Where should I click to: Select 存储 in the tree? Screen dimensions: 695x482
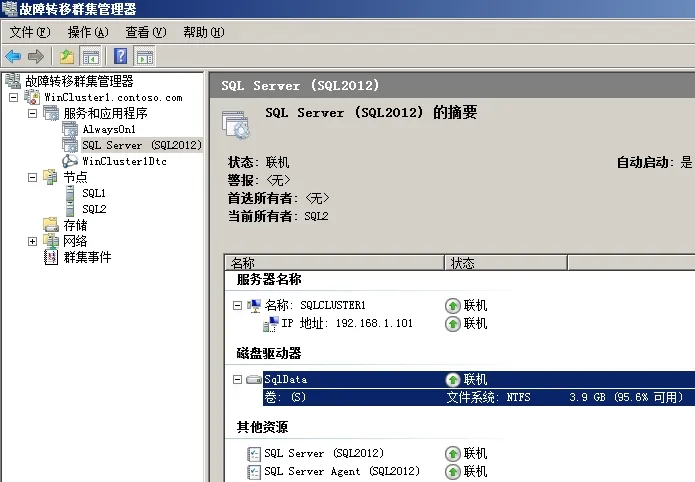coord(75,225)
